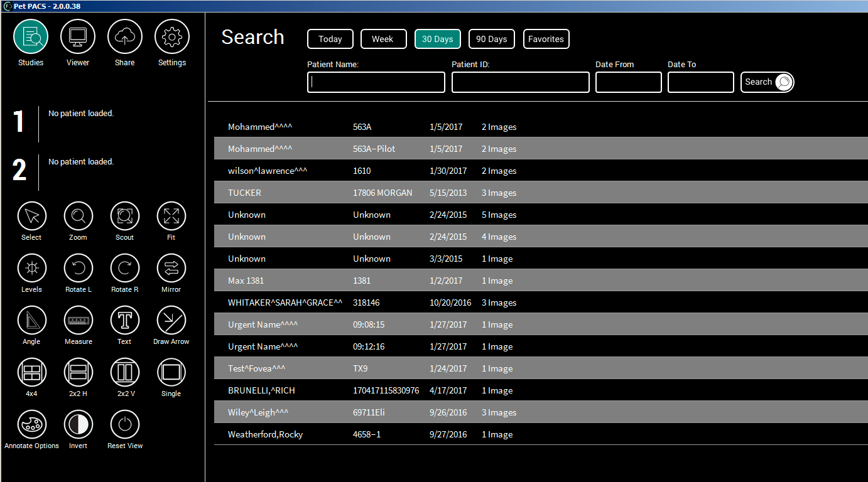Open Urgent Name study 09:08:15
This screenshot has height=482, width=868.
pos(541,324)
